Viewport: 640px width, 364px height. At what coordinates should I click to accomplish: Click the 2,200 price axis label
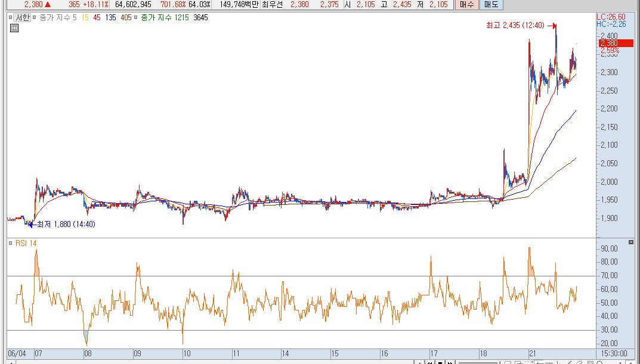(609, 109)
